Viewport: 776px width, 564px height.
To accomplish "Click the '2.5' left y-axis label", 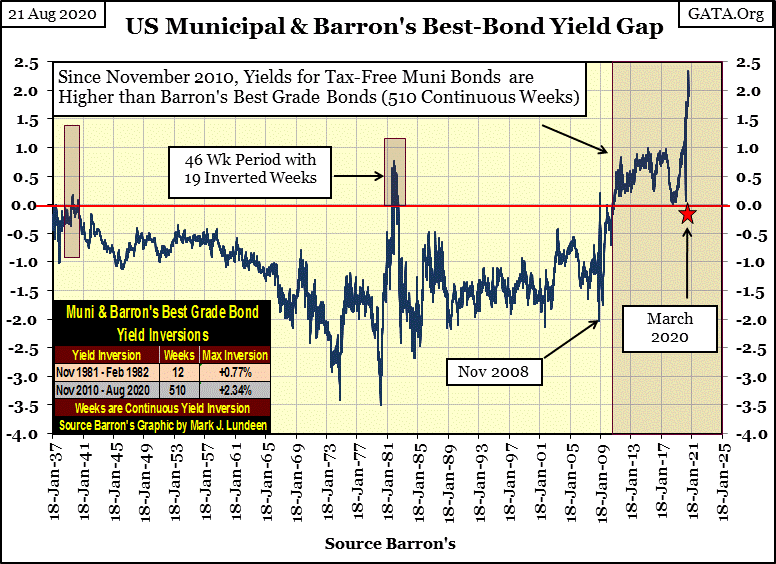I will point(27,64).
